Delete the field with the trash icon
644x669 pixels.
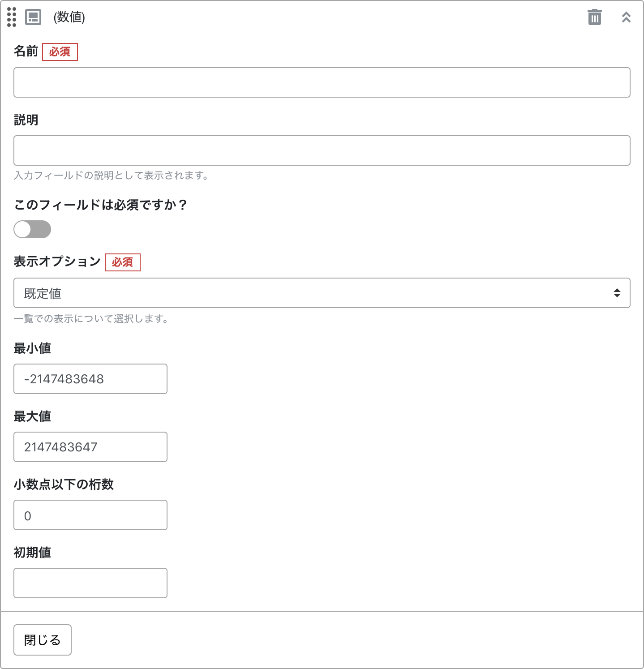click(594, 17)
